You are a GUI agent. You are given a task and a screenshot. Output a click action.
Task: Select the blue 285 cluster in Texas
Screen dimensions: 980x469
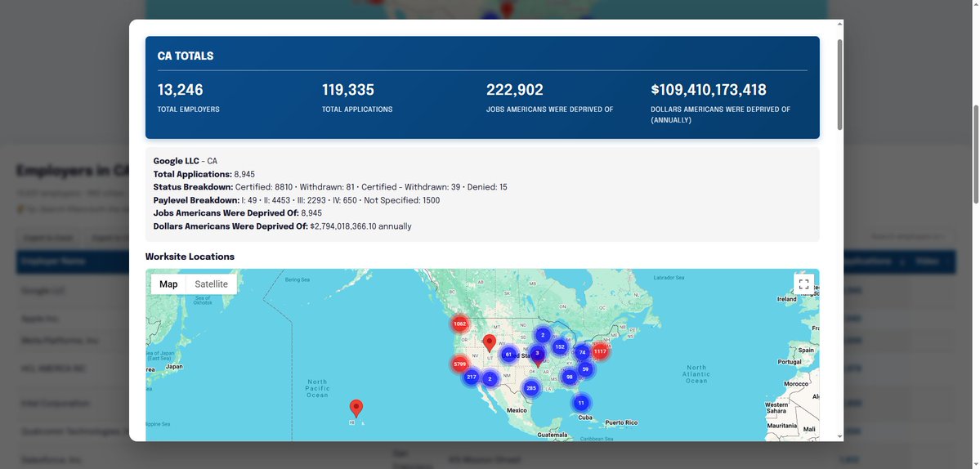[x=531, y=388]
